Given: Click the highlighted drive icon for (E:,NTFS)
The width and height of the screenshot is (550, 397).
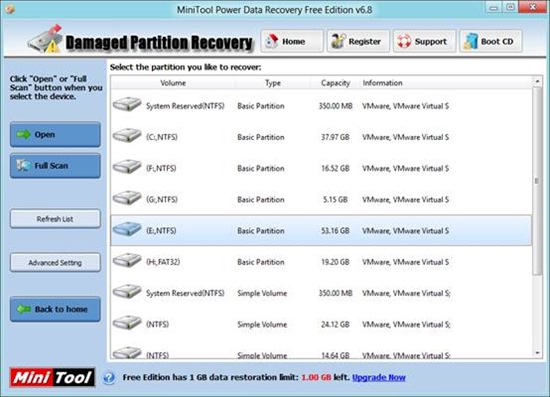Looking at the screenshot, I should coord(127,229).
